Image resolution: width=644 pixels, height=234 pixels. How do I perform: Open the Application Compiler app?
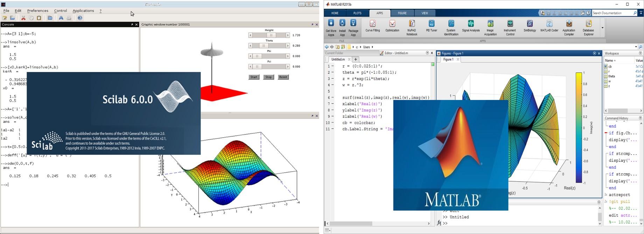tap(569, 28)
